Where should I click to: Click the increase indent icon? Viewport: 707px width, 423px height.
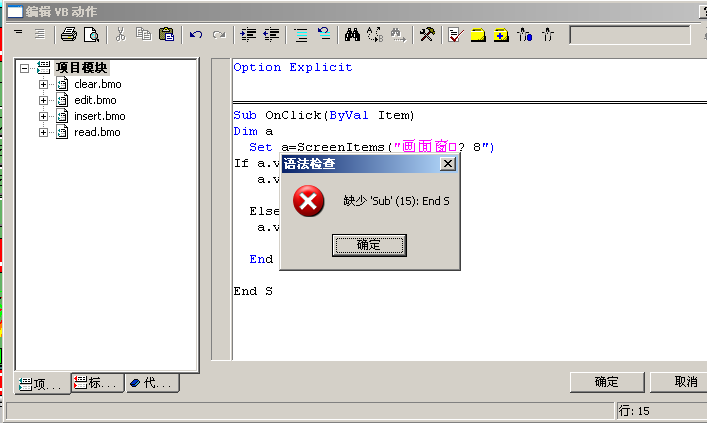click(248, 35)
